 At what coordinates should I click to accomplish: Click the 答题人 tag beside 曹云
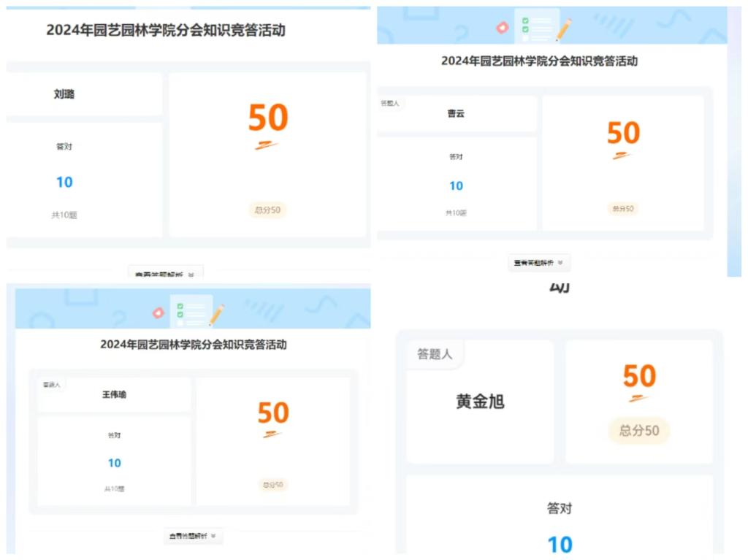click(390, 104)
